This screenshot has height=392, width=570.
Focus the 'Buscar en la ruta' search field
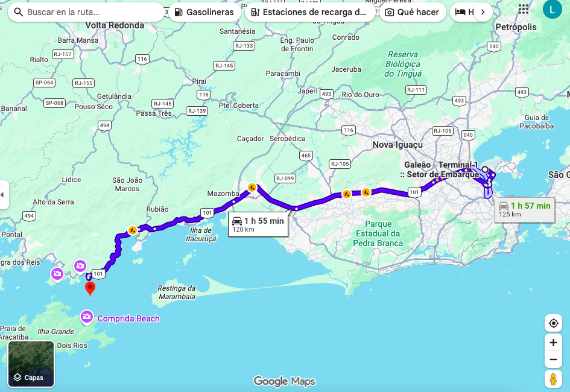point(86,12)
